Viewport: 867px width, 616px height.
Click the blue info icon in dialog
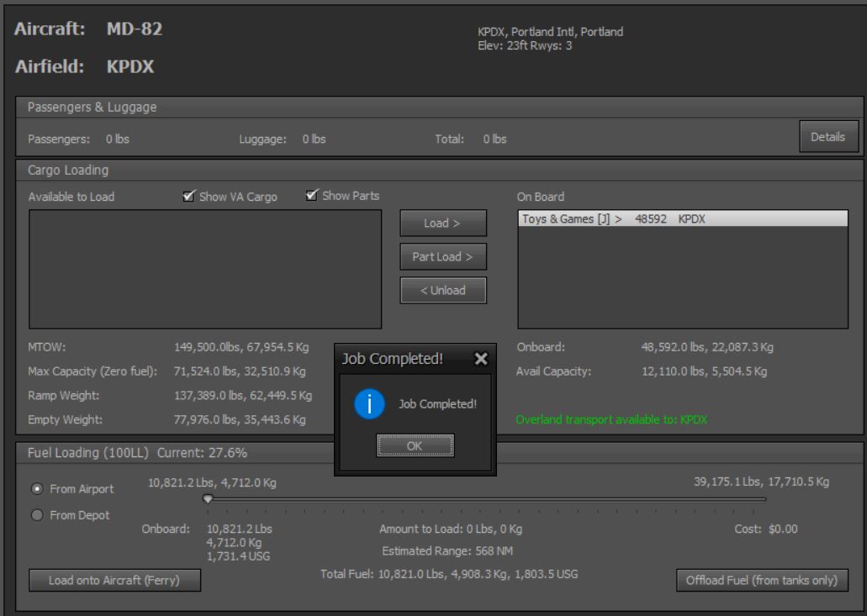(364, 404)
